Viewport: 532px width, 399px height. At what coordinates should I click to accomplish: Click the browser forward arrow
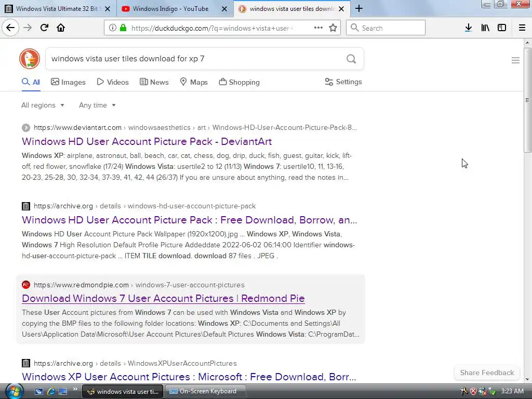28,28
